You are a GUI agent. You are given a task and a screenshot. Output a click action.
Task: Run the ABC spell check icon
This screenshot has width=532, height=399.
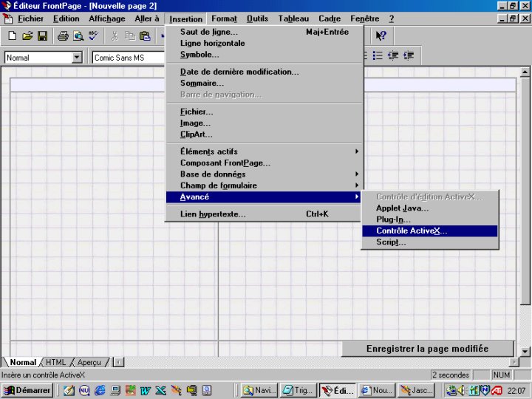click(x=93, y=35)
